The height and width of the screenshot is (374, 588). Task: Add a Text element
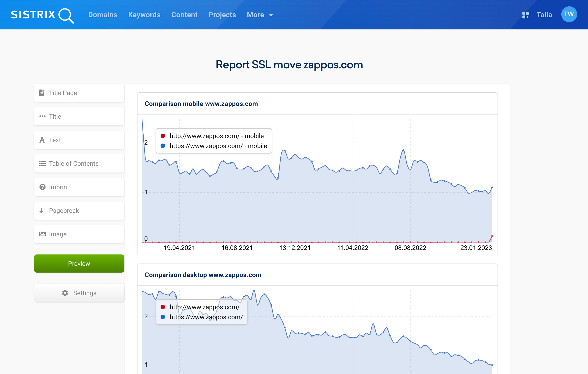point(79,140)
